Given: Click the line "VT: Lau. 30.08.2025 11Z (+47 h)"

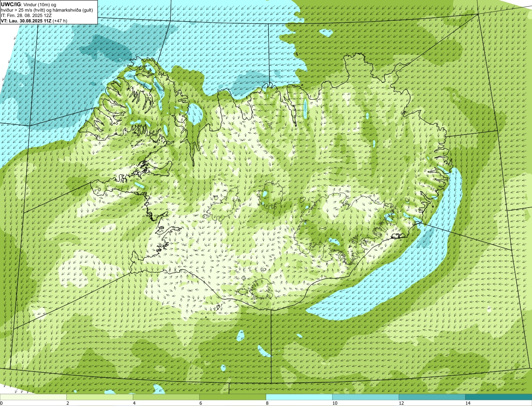Looking at the screenshot, I should pyautogui.click(x=33, y=20).
